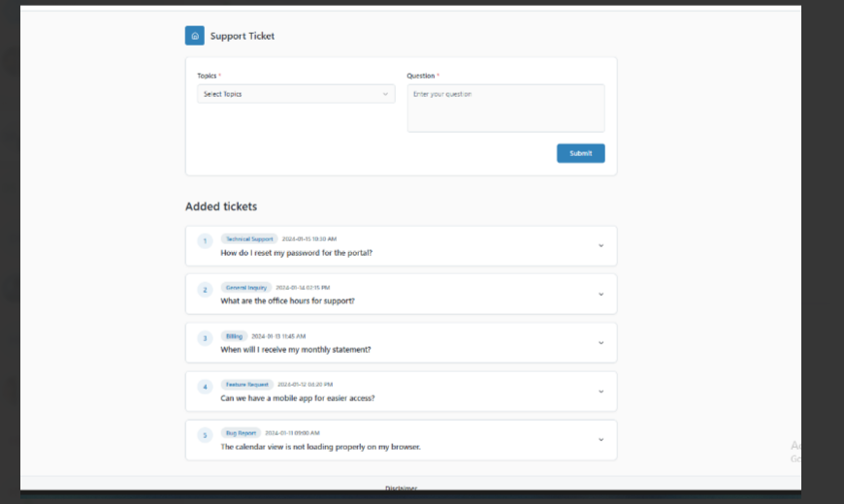
Task: Expand the password reset ticket chevron
Action: point(601,246)
